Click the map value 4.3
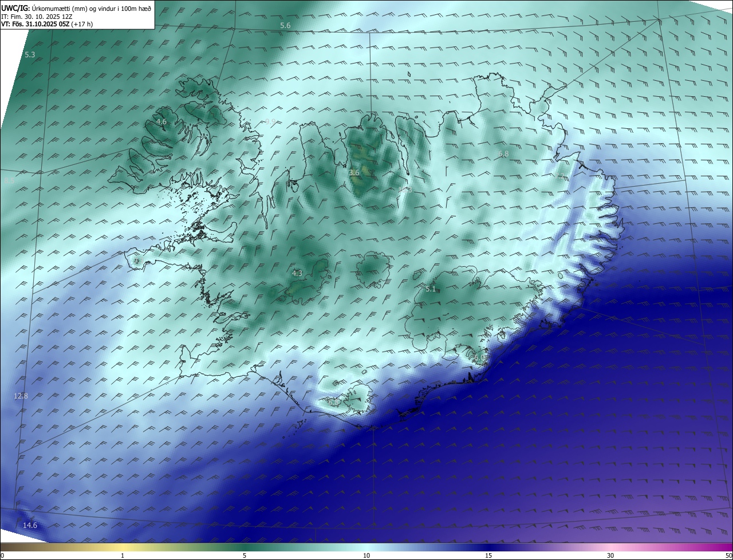733x560 pixels. coord(297,274)
